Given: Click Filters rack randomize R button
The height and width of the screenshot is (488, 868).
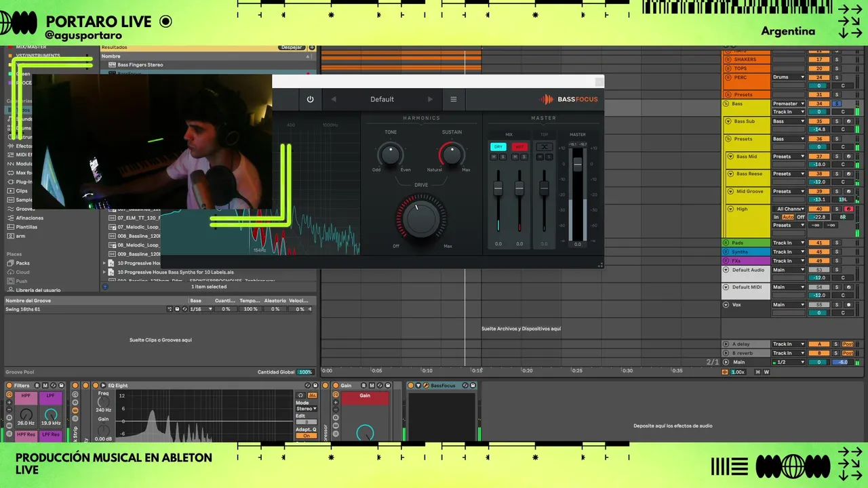Looking at the screenshot, I should point(37,386).
